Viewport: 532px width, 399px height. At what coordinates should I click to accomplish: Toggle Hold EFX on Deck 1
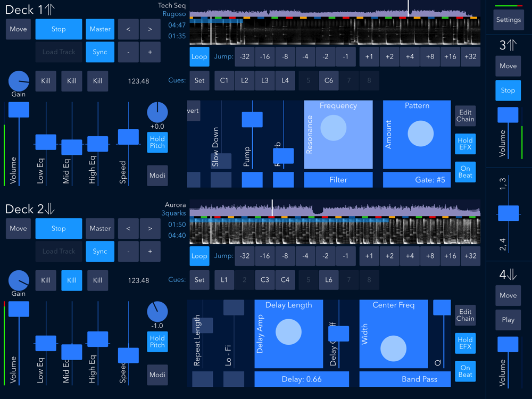pyautogui.click(x=465, y=144)
